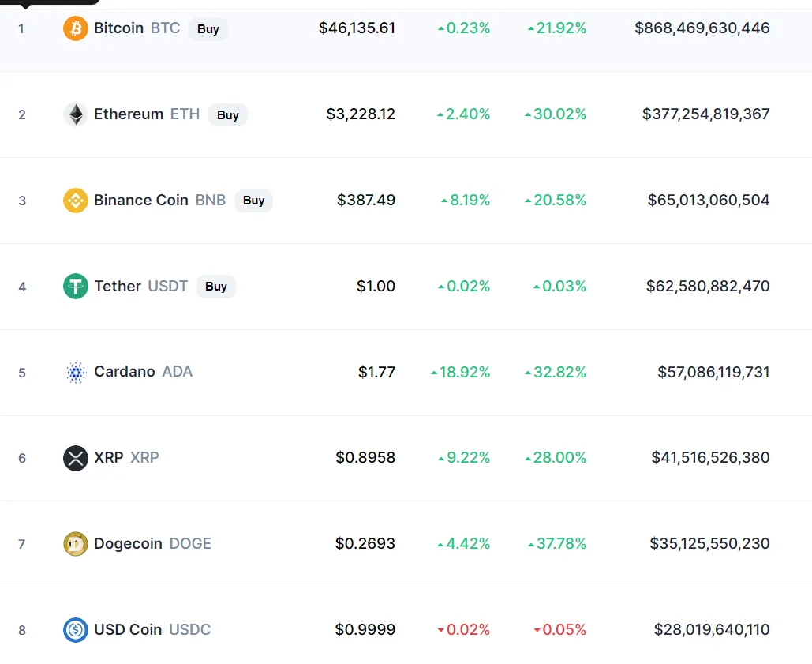Click the Bitcoin logo icon
This screenshot has height=664, width=812.
click(76, 28)
